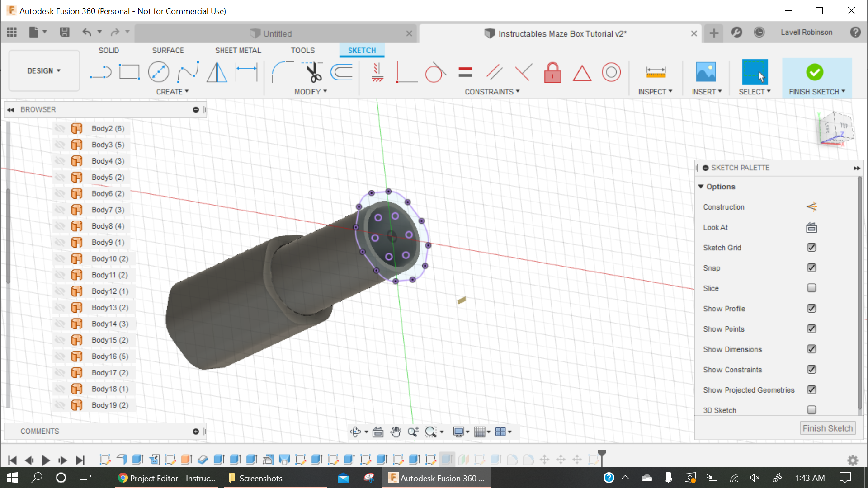Switch to the SURFACE tab
Image resolution: width=868 pixels, height=488 pixels.
[168, 51]
